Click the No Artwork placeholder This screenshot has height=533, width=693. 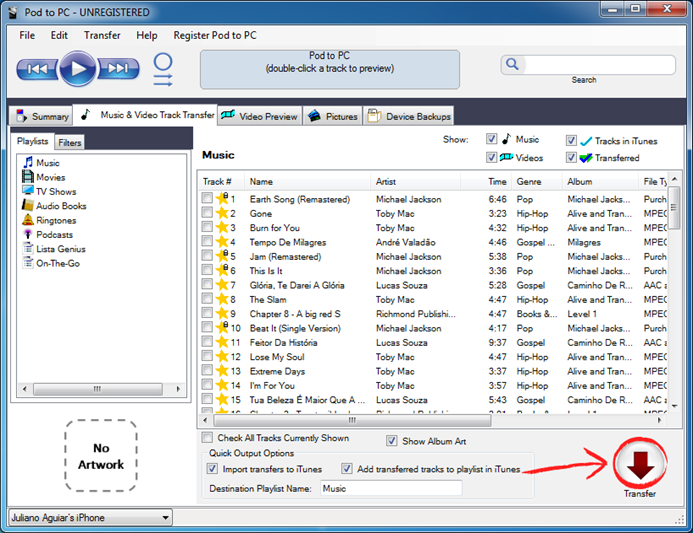point(101,456)
